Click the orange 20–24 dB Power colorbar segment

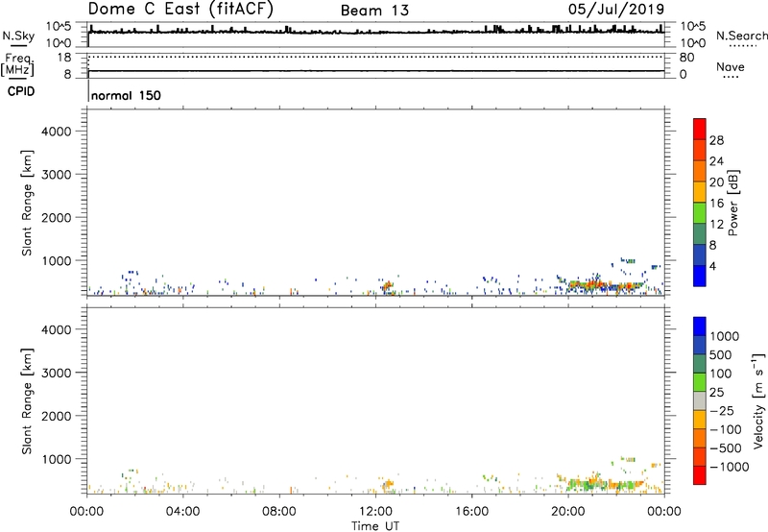point(700,171)
